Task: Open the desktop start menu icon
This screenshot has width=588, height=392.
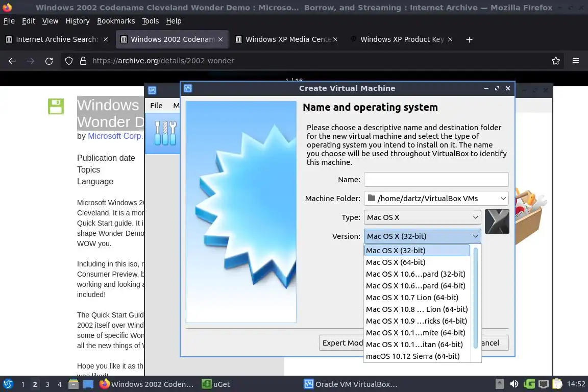Action: click(8, 384)
